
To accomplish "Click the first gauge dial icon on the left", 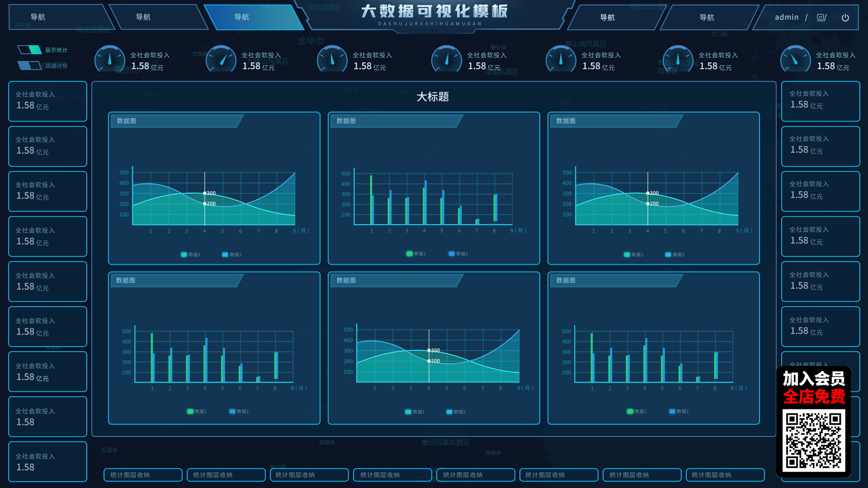I will (x=109, y=59).
